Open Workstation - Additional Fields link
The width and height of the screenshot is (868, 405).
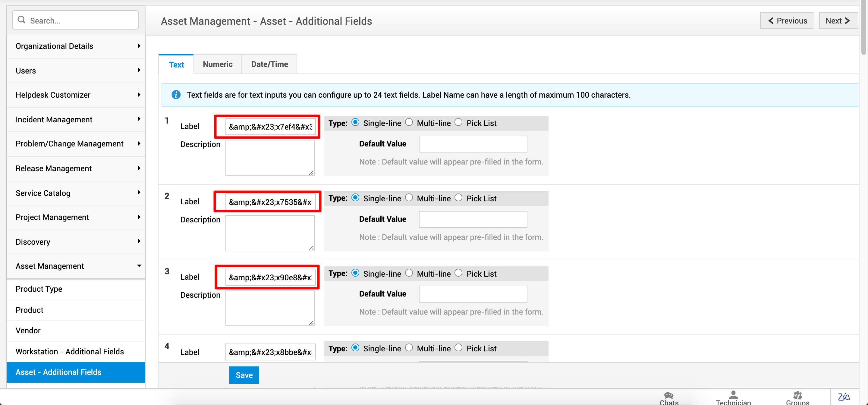pyautogui.click(x=70, y=351)
